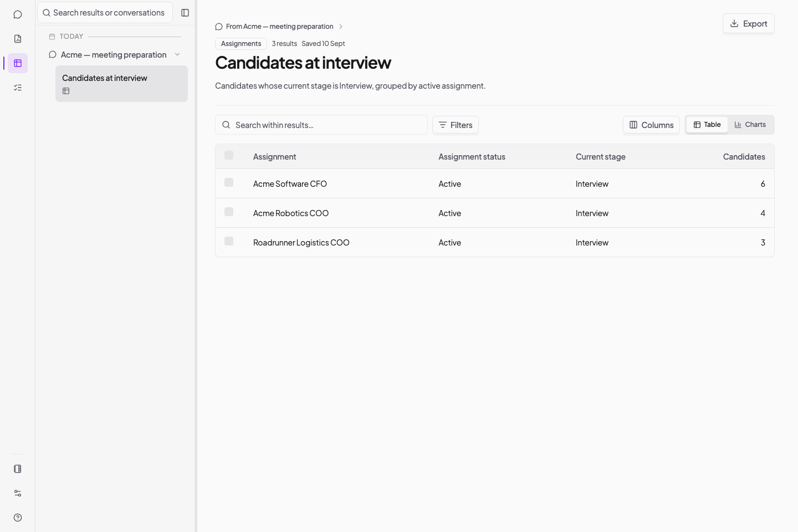Click candidate count 3 in Roadrunner row
Image resolution: width=798 pixels, height=532 pixels.
(763, 243)
